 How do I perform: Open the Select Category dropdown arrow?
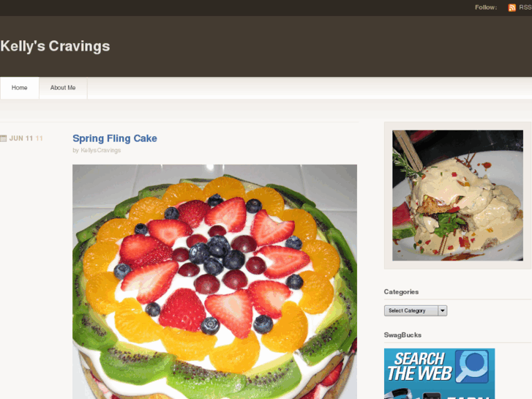click(x=443, y=310)
